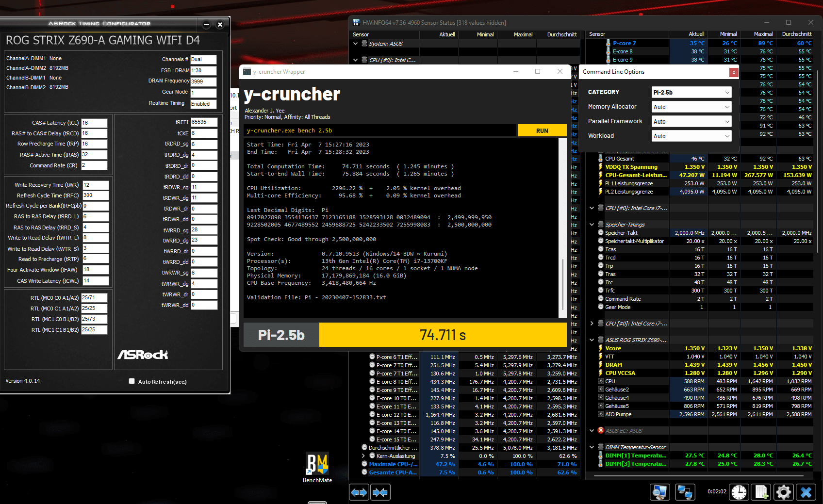The width and height of the screenshot is (823, 504).
Task: Click the left Durchschnitt column header
Action: (x=558, y=34)
